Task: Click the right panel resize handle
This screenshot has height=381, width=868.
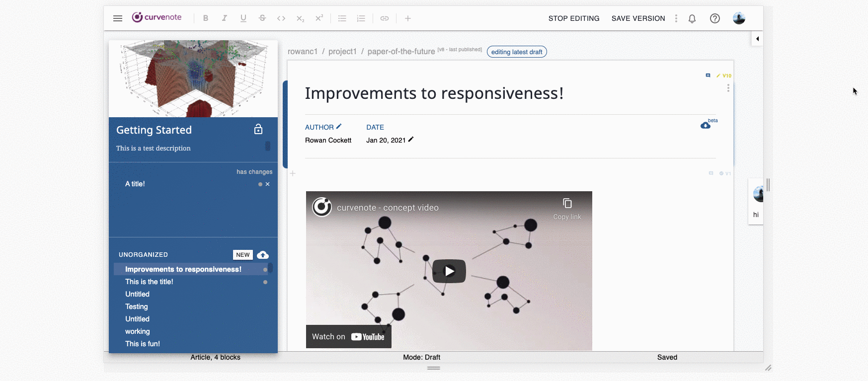Action: (768, 185)
